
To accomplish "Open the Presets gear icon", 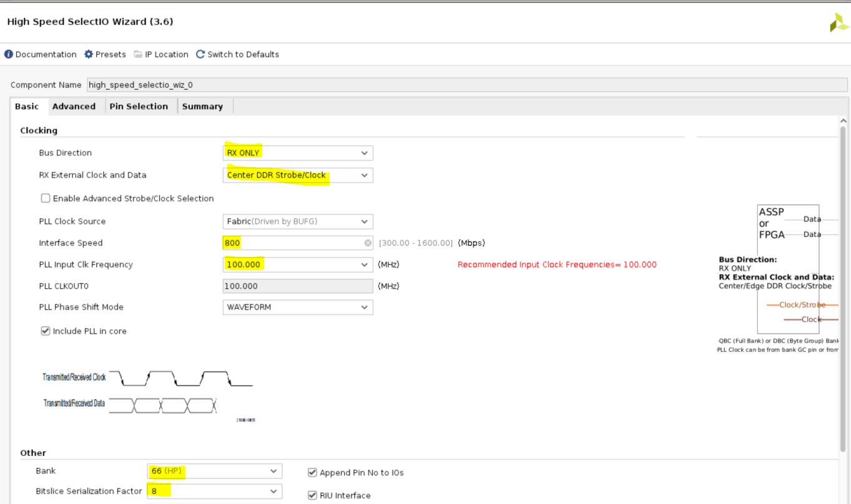I will pyautogui.click(x=89, y=54).
